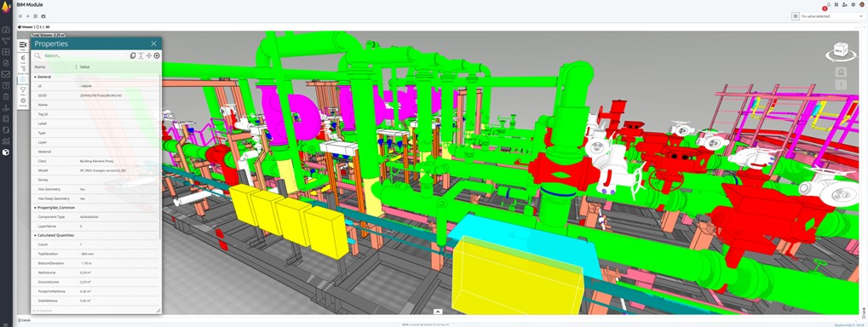Open the BIM cube icon in sidebar
The width and height of the screenshot is (868, 327).
[x=5, y=152]
